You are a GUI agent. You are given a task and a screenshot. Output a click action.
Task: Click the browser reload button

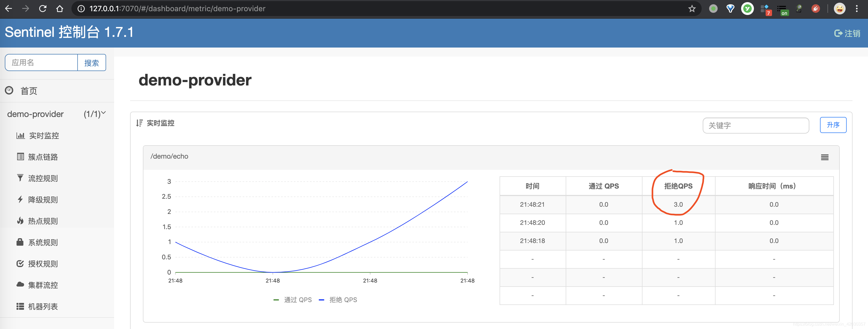pyautogui.click(x=43, y=9)
